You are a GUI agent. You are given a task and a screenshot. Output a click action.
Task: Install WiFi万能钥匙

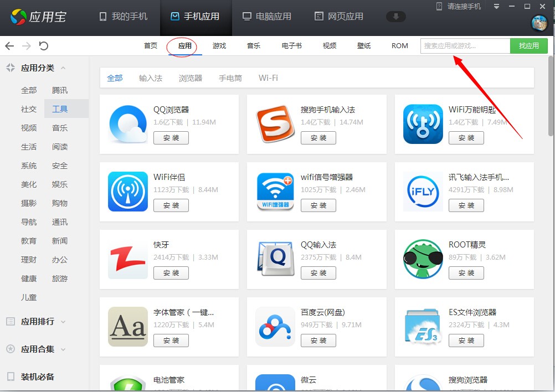[466, 138]
